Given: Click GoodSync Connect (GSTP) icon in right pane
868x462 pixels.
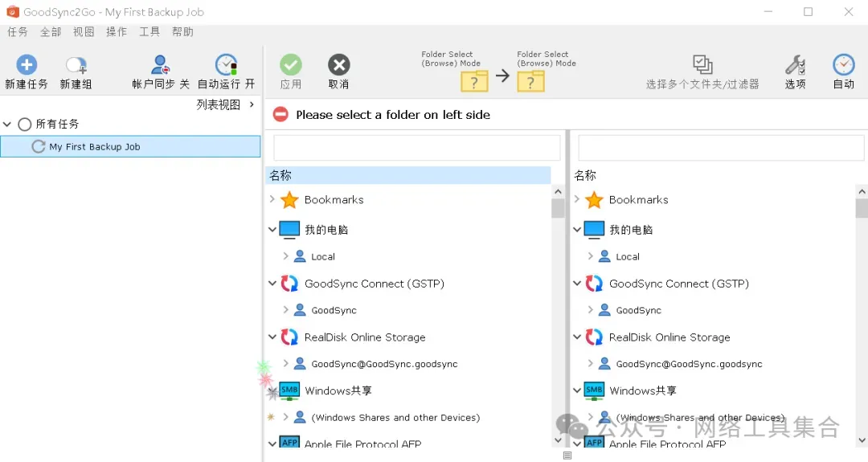Looking at the screenshot, I should pyautogui.click(x=594, y=284).
